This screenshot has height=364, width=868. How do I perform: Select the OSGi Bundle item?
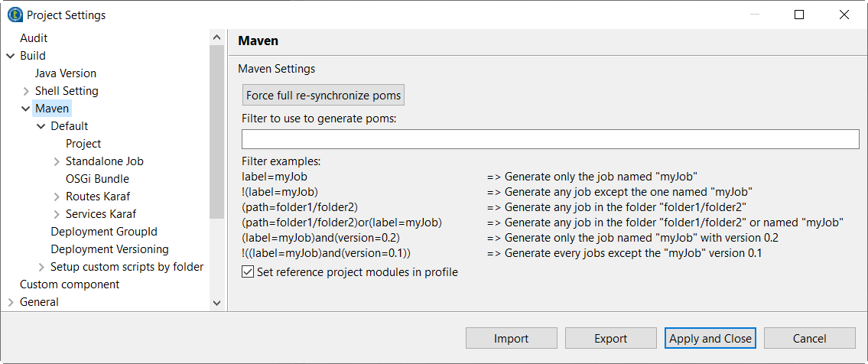tap(97, 179)
